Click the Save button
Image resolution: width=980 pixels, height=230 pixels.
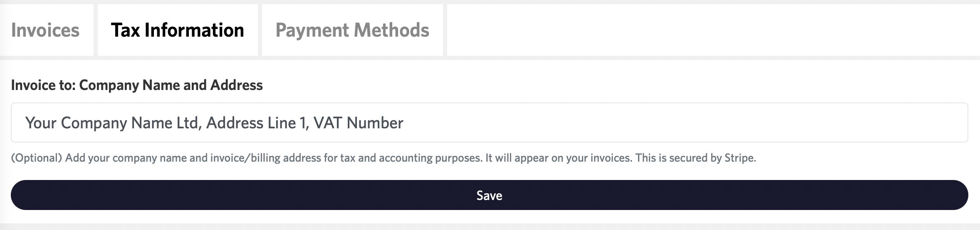[489, 195]
